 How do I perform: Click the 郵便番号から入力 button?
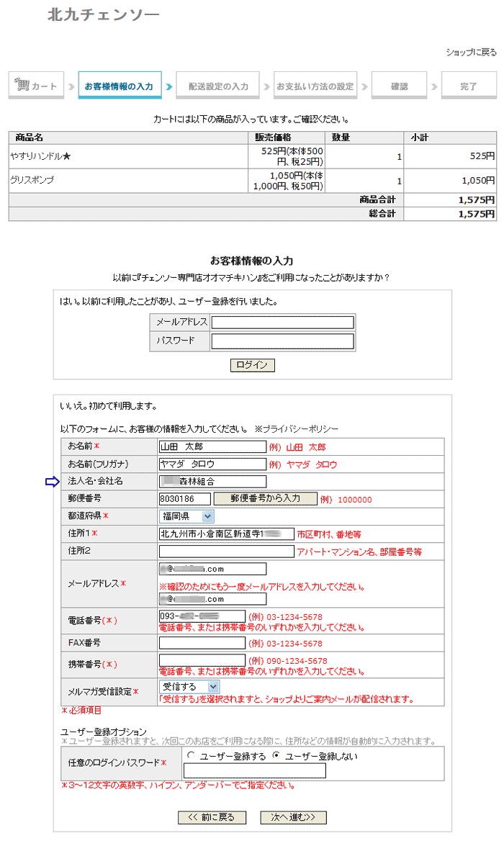(x=265, y=498)
